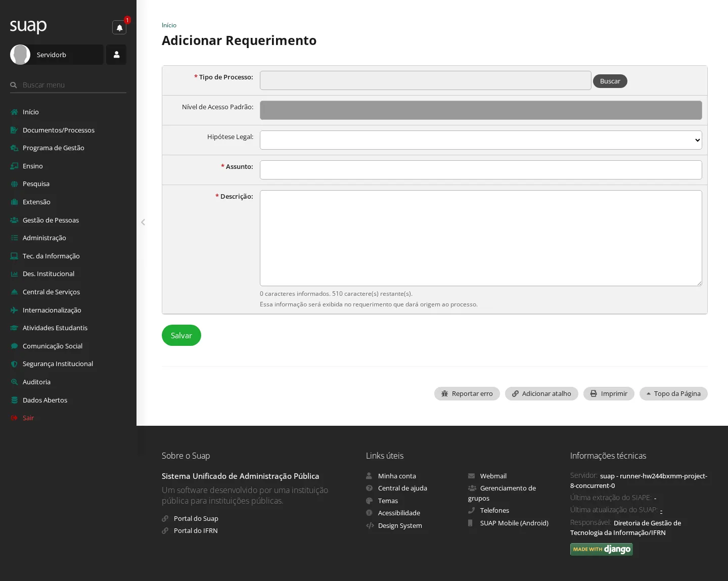This screenshot has width=728, height=581.
Task: Click the Gestão de Pessoas icon
Action: tap(14, 220)
